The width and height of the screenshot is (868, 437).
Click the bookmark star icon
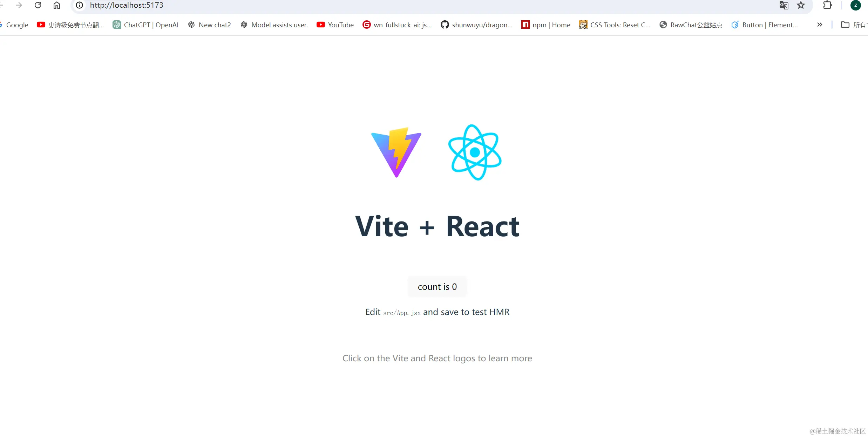pos(801,5)
